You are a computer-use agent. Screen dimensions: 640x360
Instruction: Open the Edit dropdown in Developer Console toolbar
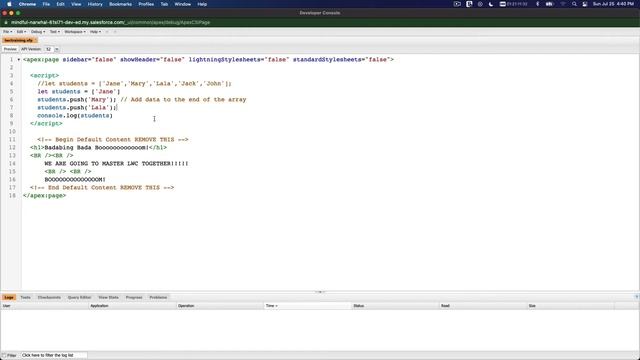click(21, 32)
